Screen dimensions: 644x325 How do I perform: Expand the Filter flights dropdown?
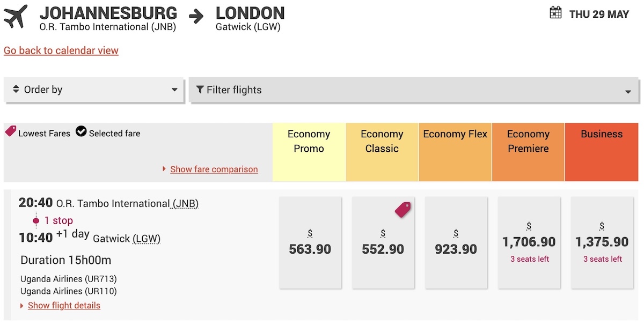coord(414,90)
